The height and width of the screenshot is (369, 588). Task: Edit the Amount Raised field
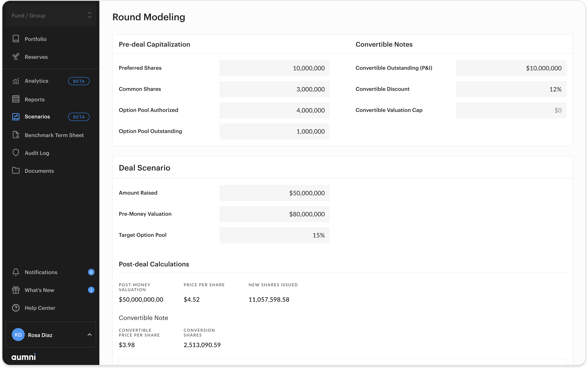coord(275,193)
